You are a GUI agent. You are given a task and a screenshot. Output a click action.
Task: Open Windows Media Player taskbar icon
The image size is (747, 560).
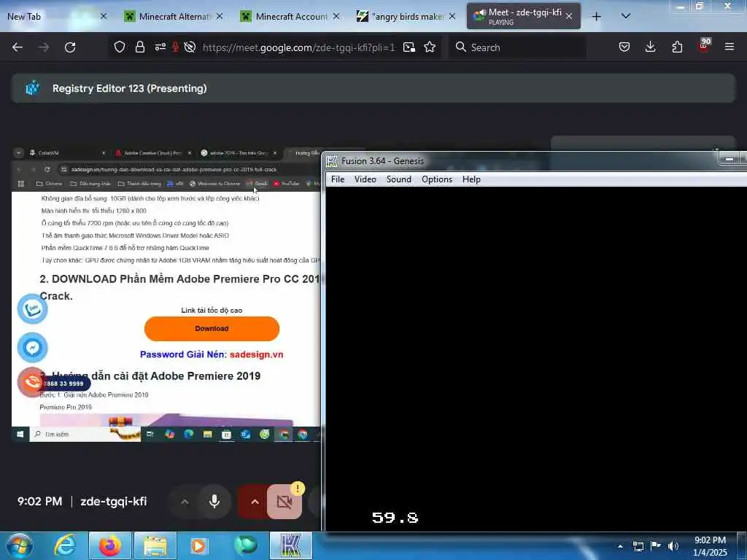(198, 546)
